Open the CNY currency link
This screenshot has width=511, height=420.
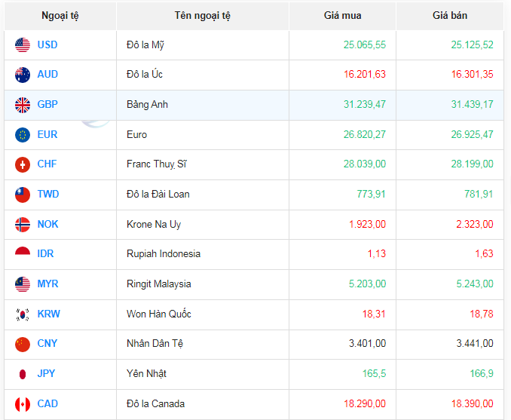(x=47, y=344)
